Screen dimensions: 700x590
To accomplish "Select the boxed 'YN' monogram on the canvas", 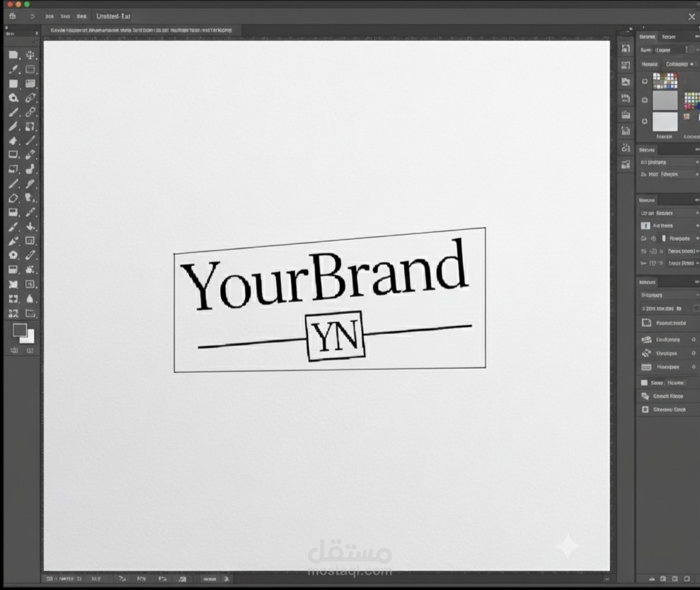I will pyautogui.click(x=335, y=336).
